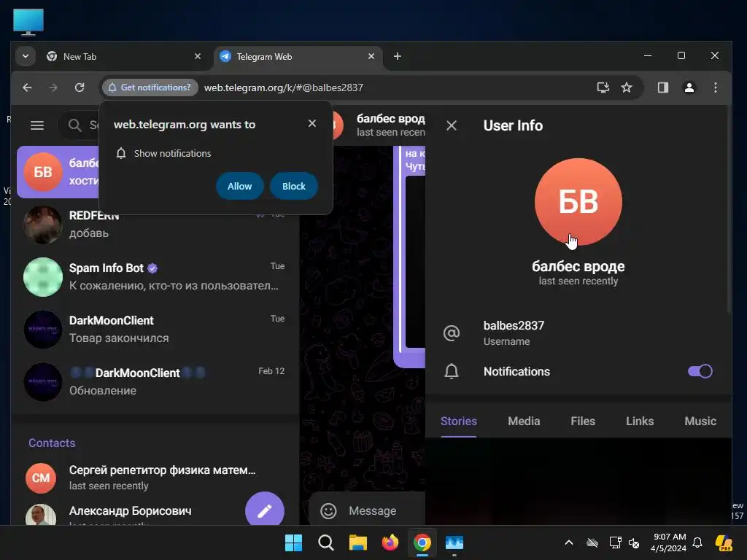Viewport: 747px width, 560px height.
Task: Open the clock showing 9:07 AM
Action: (668, 542)
